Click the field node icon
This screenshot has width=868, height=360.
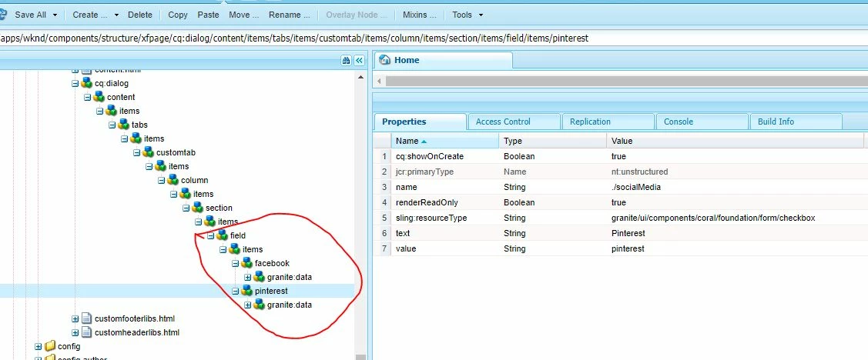[222, 235]
